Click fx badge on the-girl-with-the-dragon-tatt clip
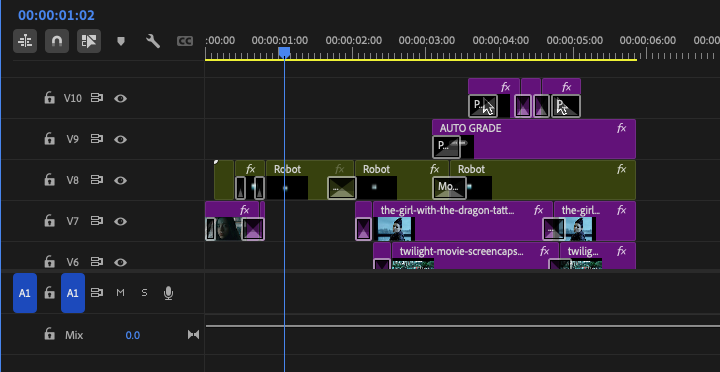Image resolution: width=720 pixels, height=372 pixels. [x=539, y=210]
